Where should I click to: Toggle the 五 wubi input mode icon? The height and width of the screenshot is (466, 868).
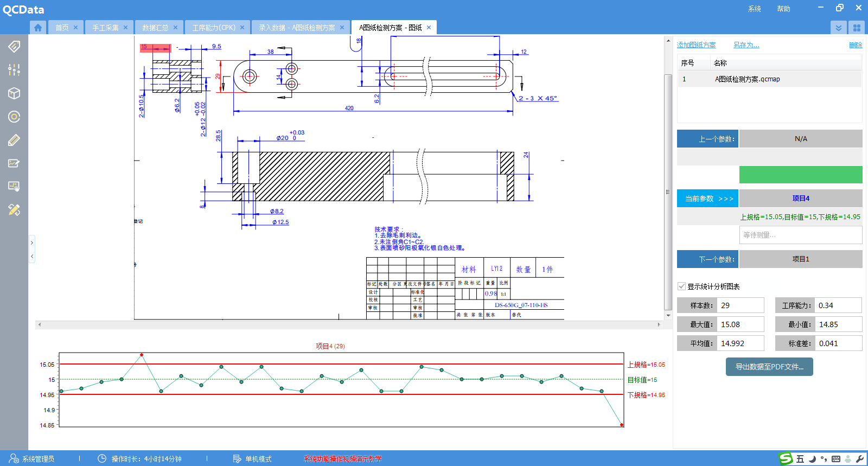pyautogui.click(x=800, y=459)
